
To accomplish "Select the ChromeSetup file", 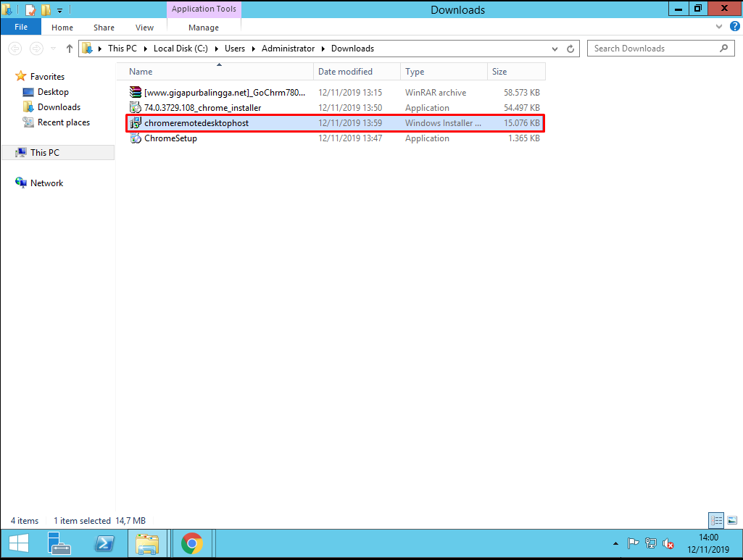I will [x=335, y=138].
